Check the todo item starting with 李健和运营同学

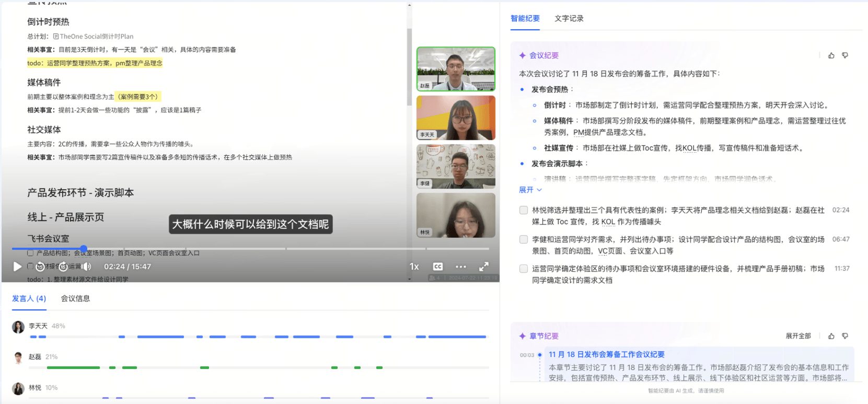coord(523,239)
